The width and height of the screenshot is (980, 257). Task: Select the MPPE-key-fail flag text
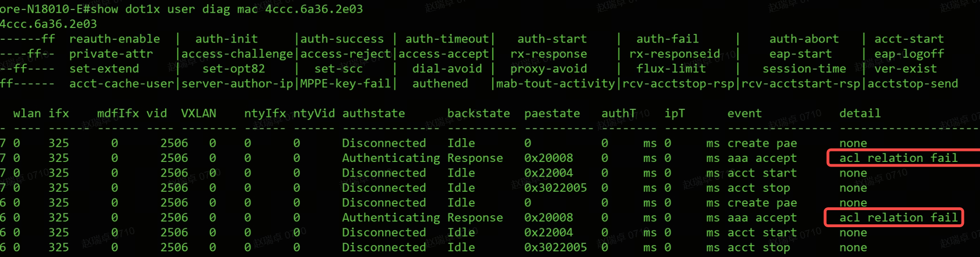point(345,84)
